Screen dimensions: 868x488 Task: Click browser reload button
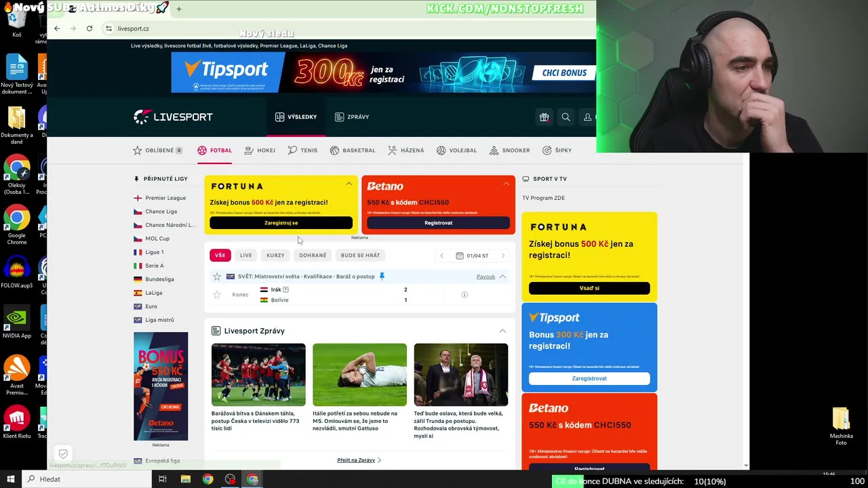(90, 28)
